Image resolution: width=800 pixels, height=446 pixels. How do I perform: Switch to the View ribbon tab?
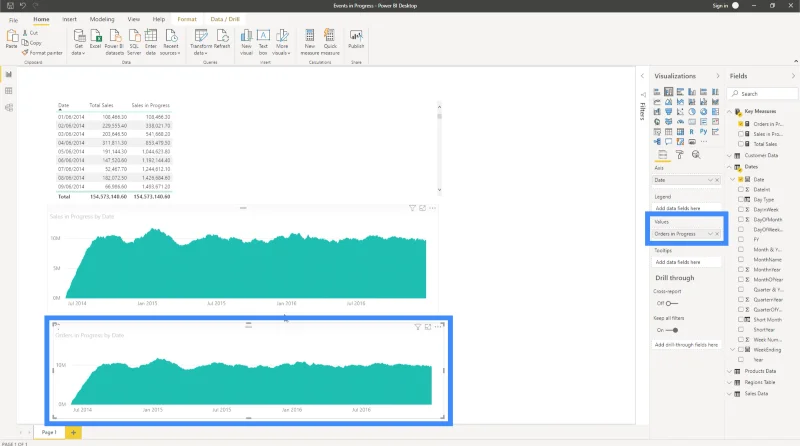click(134, 19)
